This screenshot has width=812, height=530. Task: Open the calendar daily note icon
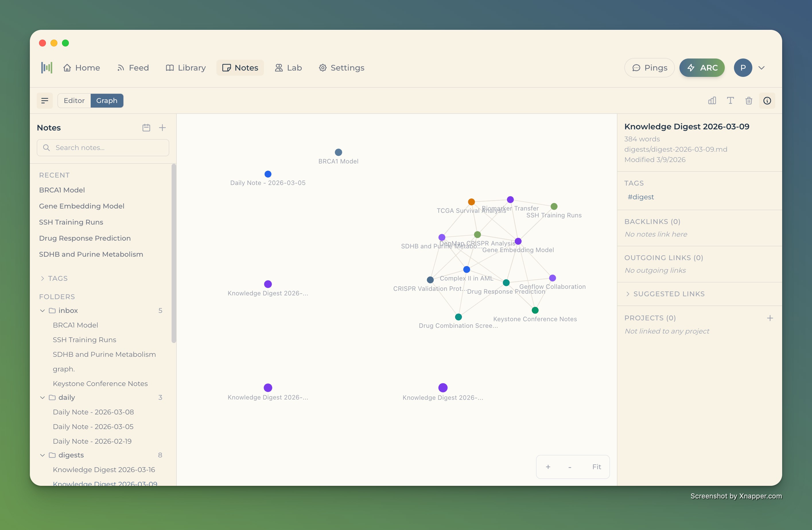[x=146, y=128]
